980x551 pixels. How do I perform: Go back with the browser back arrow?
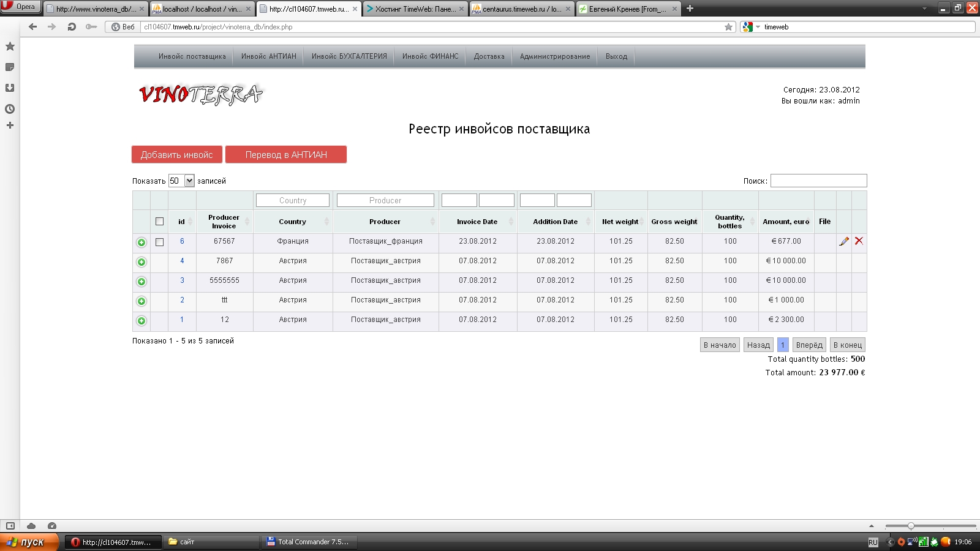click(x=33, y=27)
